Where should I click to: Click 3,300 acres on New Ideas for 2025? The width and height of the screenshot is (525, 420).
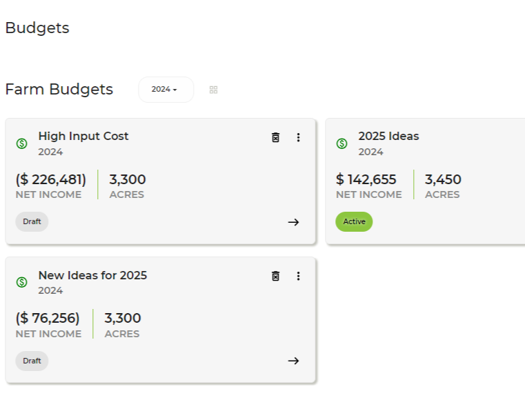pos(123,318)
